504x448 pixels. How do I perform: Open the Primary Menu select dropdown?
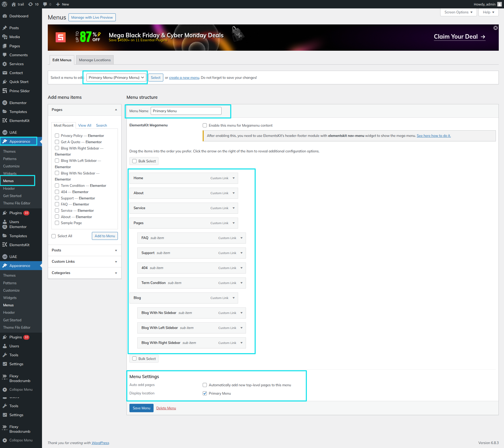116,78
